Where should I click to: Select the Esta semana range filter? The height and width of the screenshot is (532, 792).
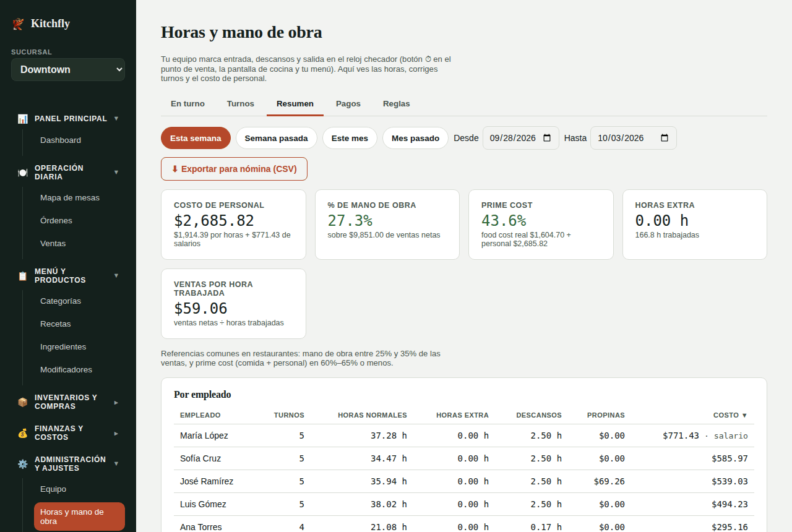point(196,138)
